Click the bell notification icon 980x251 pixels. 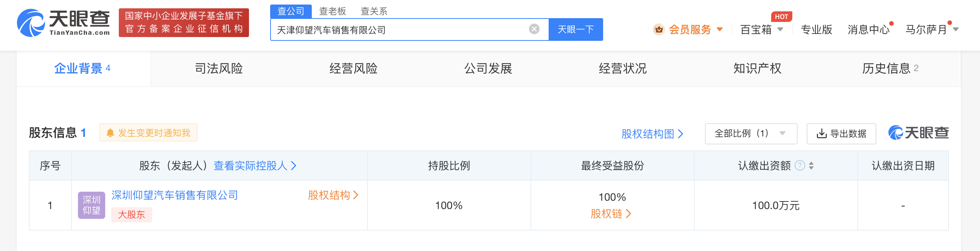tap(110, 133)
